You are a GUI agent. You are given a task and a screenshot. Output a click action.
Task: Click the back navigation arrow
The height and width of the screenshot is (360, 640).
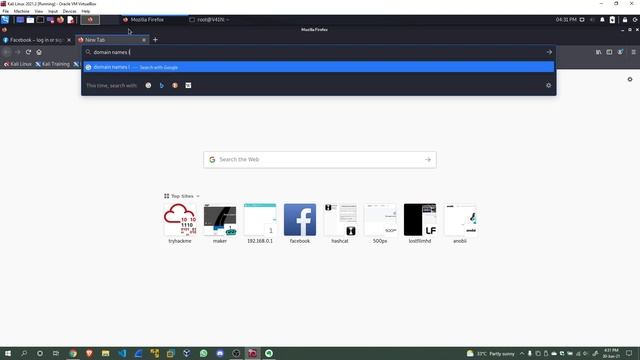(7, 52)
